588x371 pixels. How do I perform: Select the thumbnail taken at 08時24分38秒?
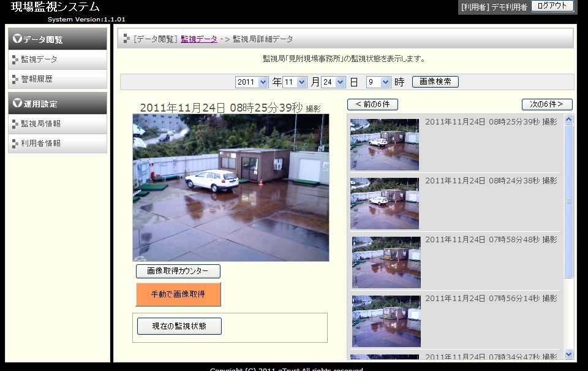click(385, 204)
